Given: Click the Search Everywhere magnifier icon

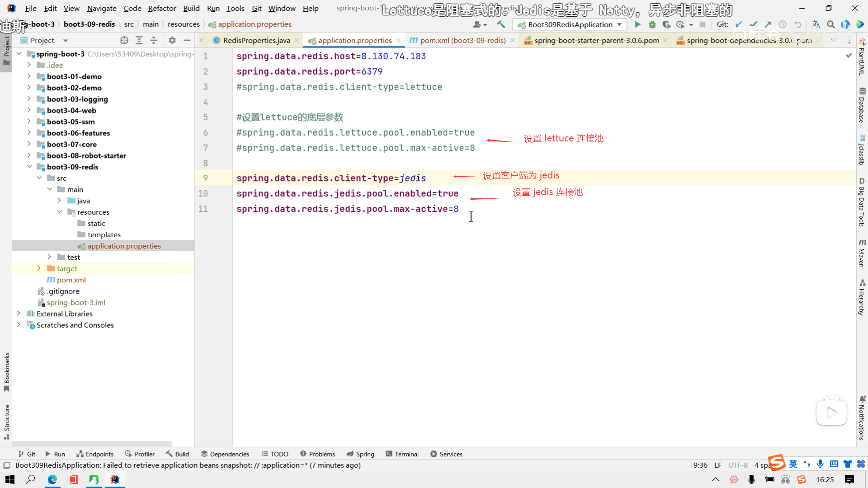Looking at the screenshot, I should click(x=831, y=24).
